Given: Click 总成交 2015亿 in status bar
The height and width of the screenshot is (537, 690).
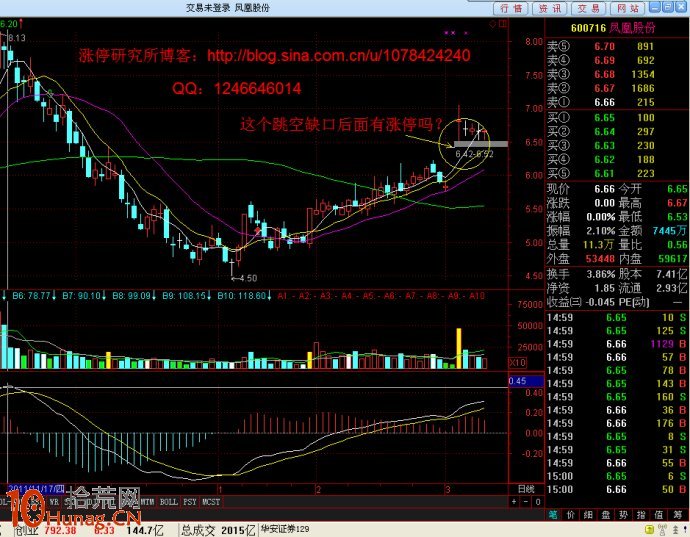Looking at the screenshot, I should coord(218,530).
